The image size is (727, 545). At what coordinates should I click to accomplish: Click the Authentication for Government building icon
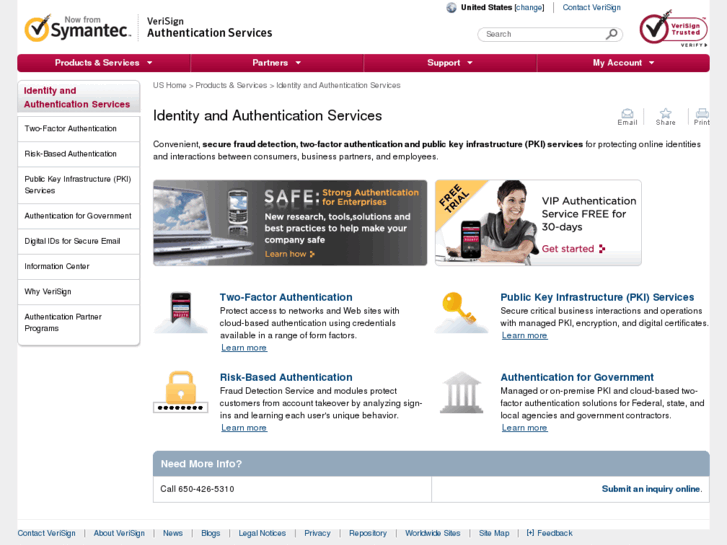461,391
